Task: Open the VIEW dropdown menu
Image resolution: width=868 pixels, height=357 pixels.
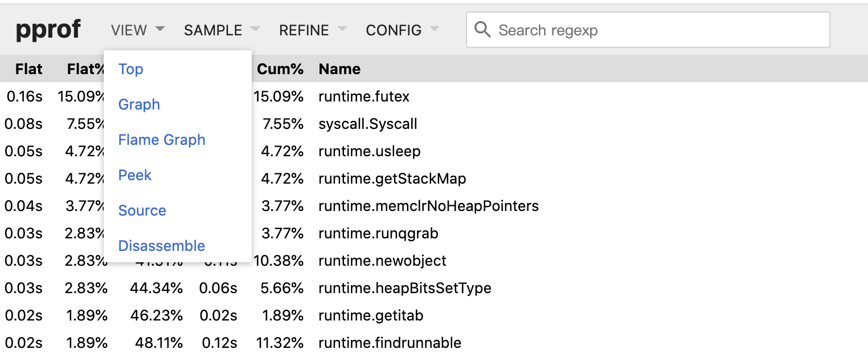Action: (x=137, y=30)
